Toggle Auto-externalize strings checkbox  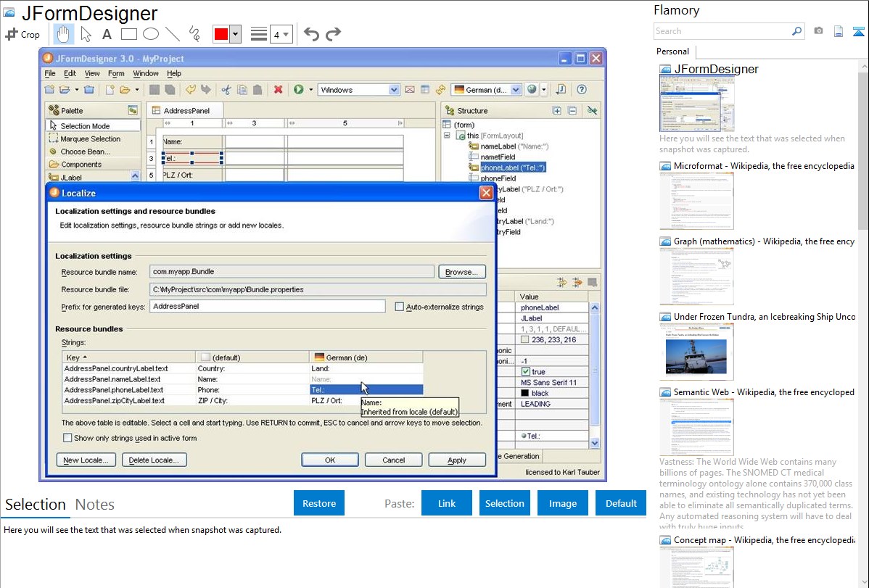click(x=399, y=307)
